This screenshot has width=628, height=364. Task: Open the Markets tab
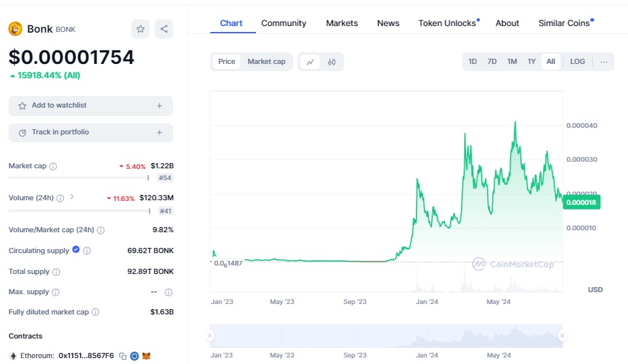tap(341, 23)
